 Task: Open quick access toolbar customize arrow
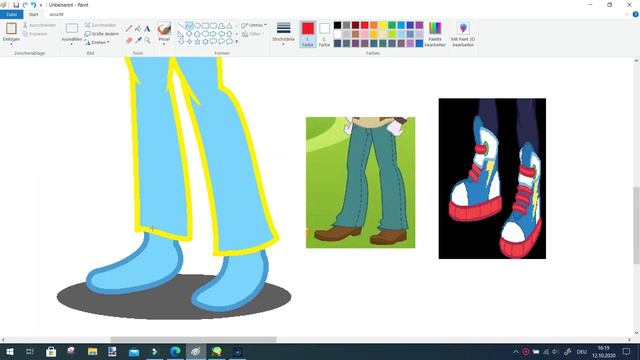click(x=41, y=5)
